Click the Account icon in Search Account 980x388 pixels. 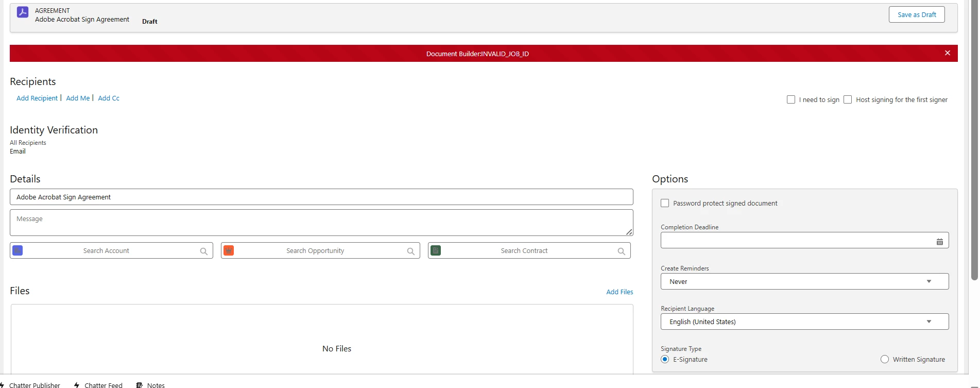coord(18,250)
